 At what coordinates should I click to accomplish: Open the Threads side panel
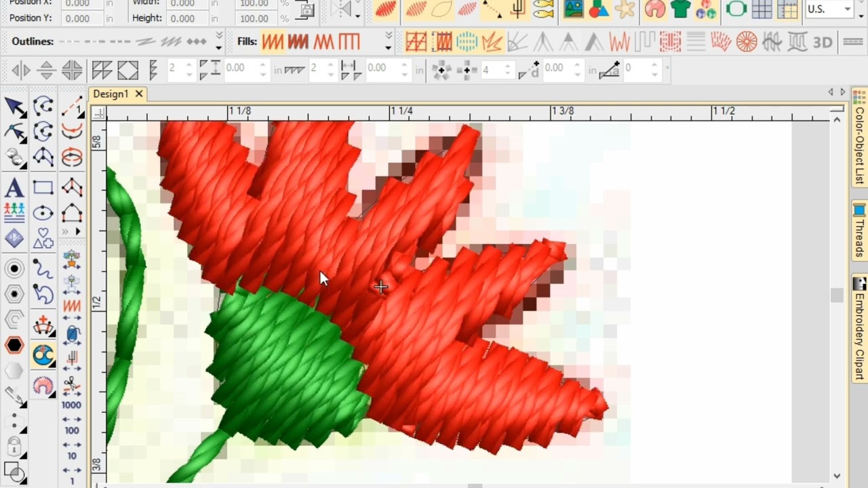859,230
